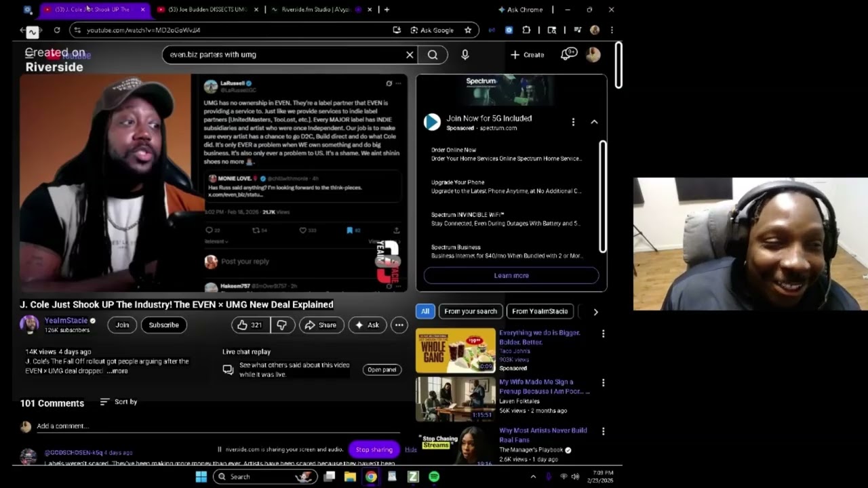Switch to Joe Budden DISSECTS tab

(207, 9)
